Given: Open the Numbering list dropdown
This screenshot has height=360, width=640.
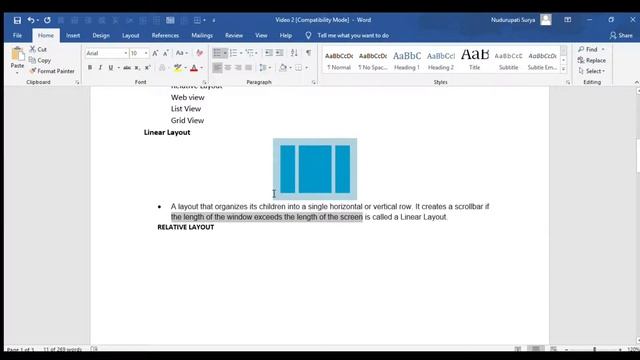Looking at the screenshot, I should [x=241, y=53].
